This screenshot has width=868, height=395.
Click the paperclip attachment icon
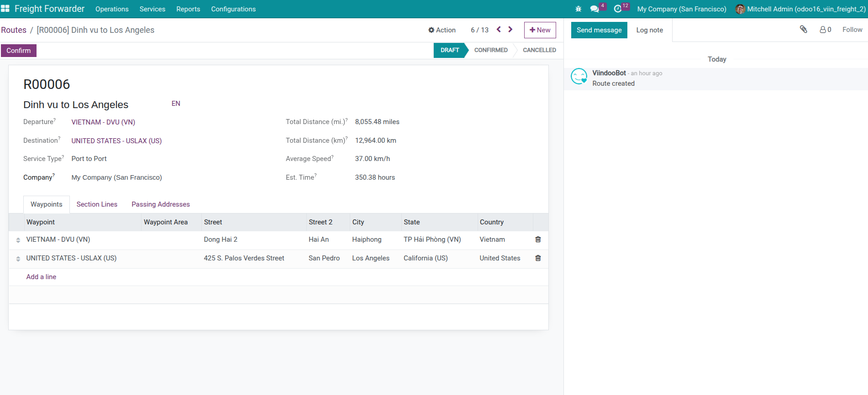pyautogui.click(x=803, y=30)
